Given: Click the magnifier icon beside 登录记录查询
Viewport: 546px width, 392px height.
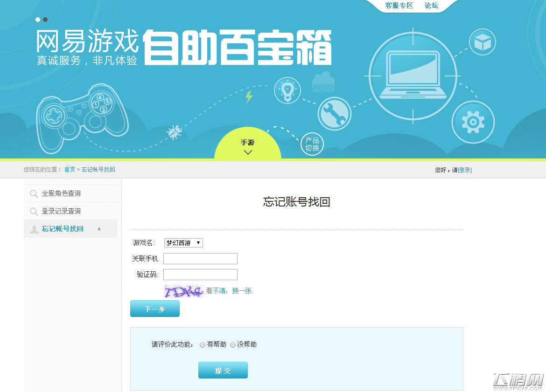Looking at the screenshot, I should point(34,212).
